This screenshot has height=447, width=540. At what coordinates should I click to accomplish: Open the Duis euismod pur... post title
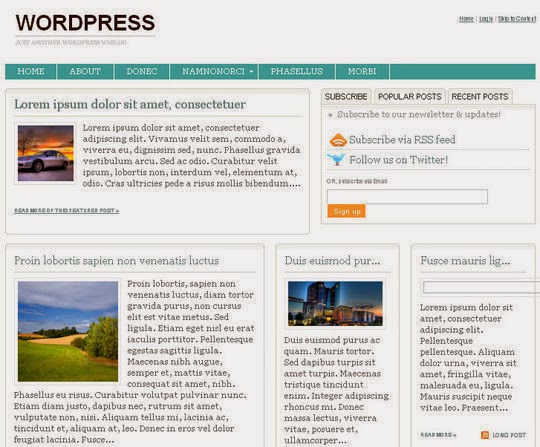(332, 261)
